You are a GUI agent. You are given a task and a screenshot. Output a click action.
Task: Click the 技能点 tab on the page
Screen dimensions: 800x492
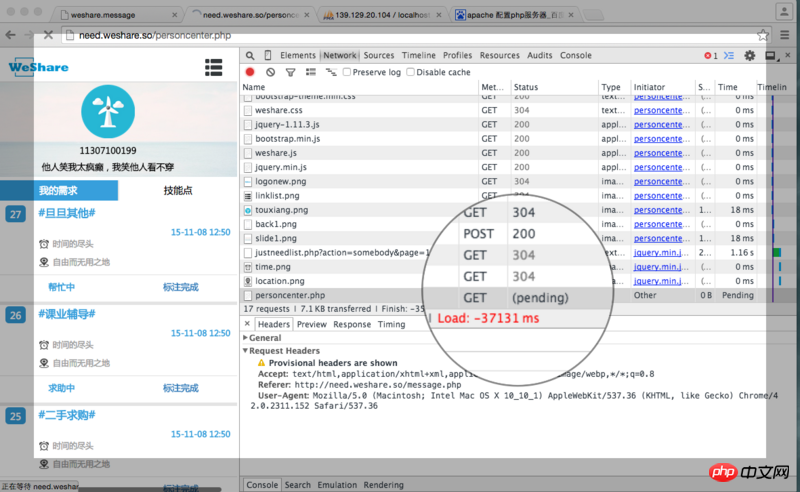[x=178, y=190]
